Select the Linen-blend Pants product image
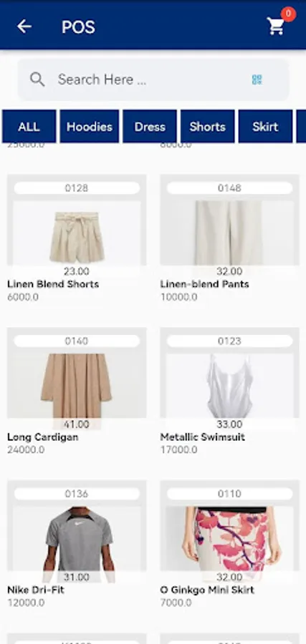Image resolution: width=306 pixels, height=644 pixels. (229, 233)
